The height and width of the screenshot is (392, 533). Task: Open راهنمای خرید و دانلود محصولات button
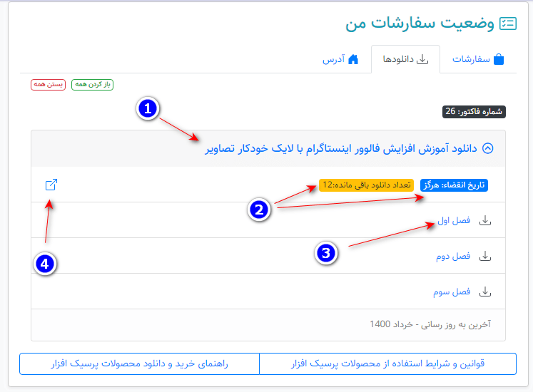pyautogui.click(x=139, y=363)
